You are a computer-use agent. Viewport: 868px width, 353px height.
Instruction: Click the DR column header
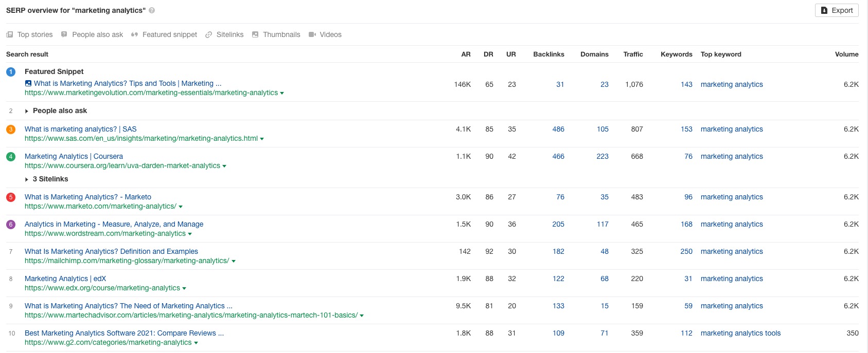[x=488, y=54]
